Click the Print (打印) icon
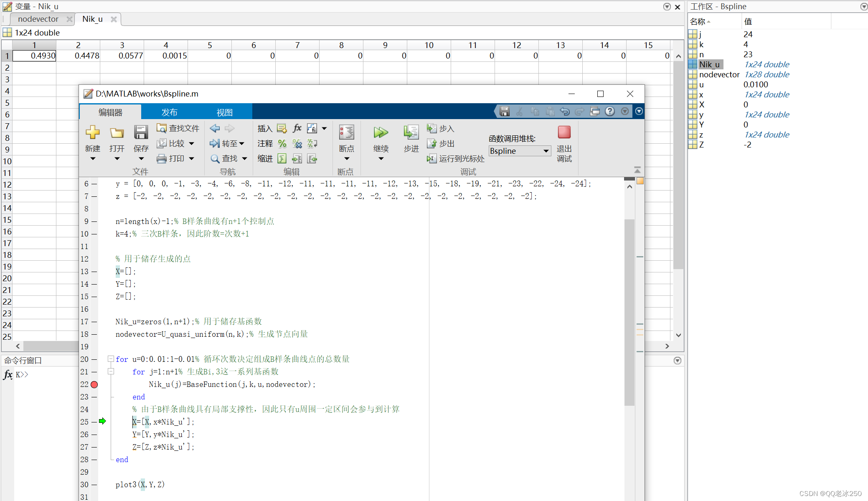The image size is (868, 501). point(162,158)
